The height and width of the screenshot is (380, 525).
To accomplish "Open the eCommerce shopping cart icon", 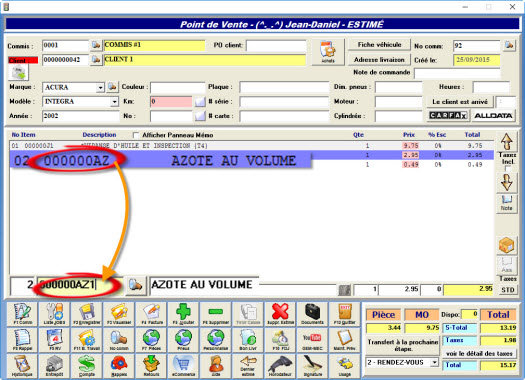I will coord(183,366).
